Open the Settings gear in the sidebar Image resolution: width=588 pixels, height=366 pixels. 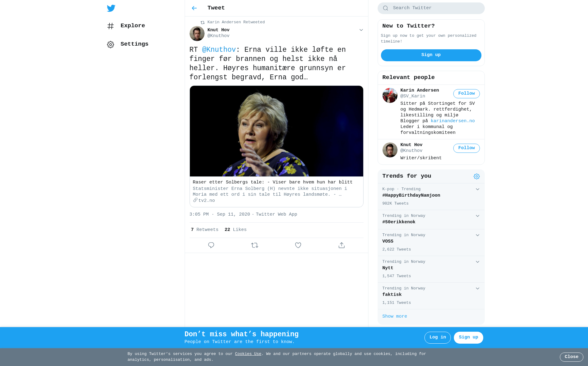[111, 44]
